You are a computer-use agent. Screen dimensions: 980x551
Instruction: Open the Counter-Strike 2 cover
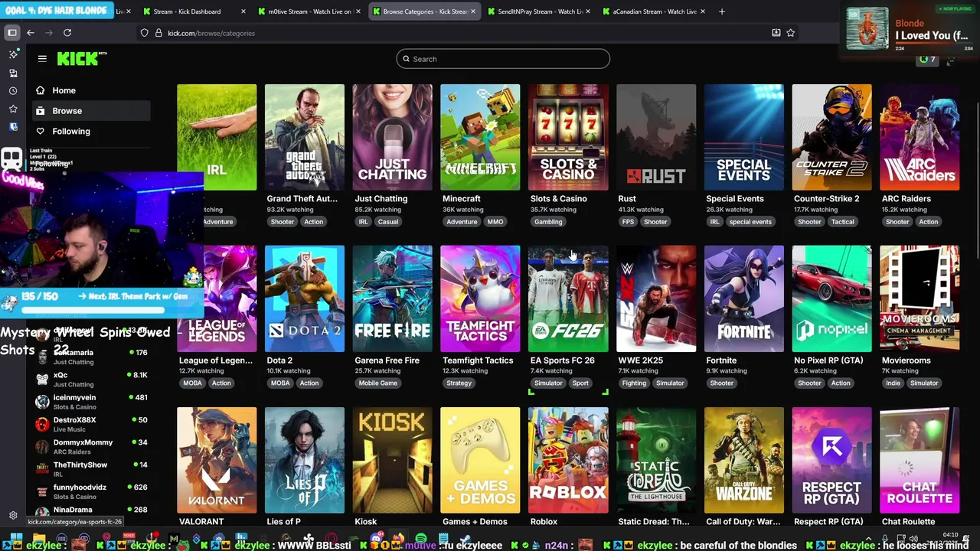pyautogui.click(x=831, y=137)
